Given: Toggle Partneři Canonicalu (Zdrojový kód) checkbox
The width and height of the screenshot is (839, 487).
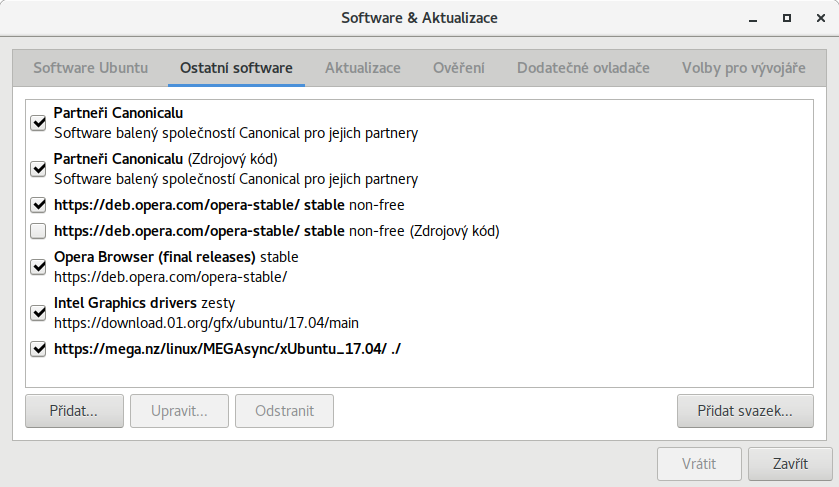Looking at the screenshot, I should (39, 169).
